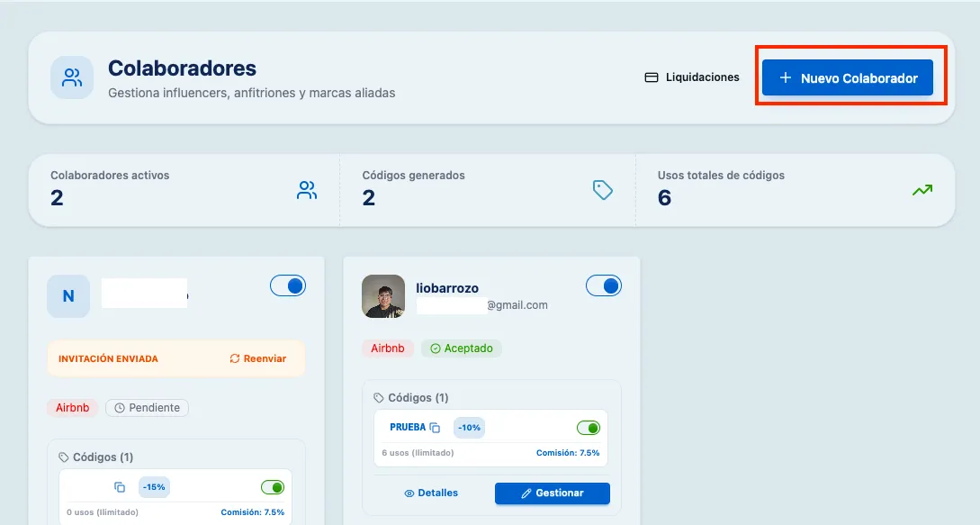
Task: Open Liquidaciones
Action: (692, 77)
